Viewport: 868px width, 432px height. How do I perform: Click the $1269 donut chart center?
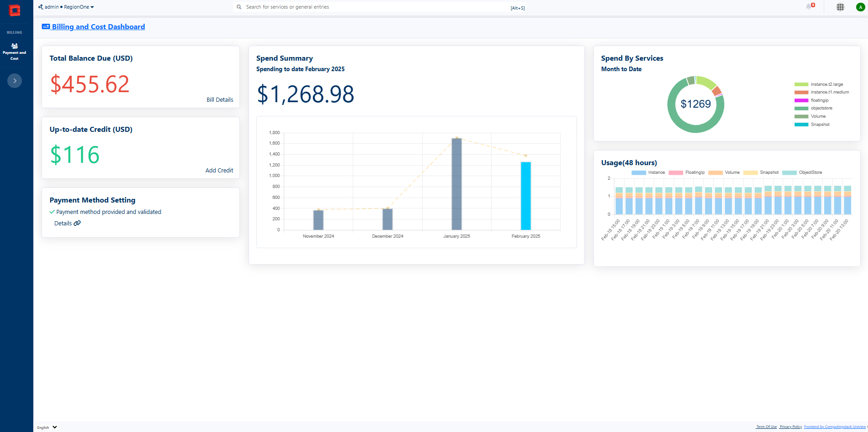click(x=696, y=104)
